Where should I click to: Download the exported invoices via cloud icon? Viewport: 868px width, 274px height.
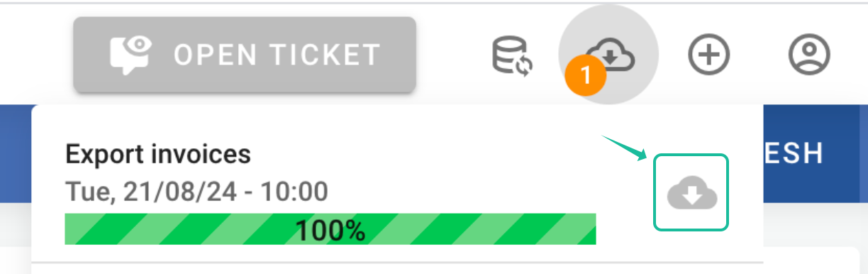coord(691,193)
